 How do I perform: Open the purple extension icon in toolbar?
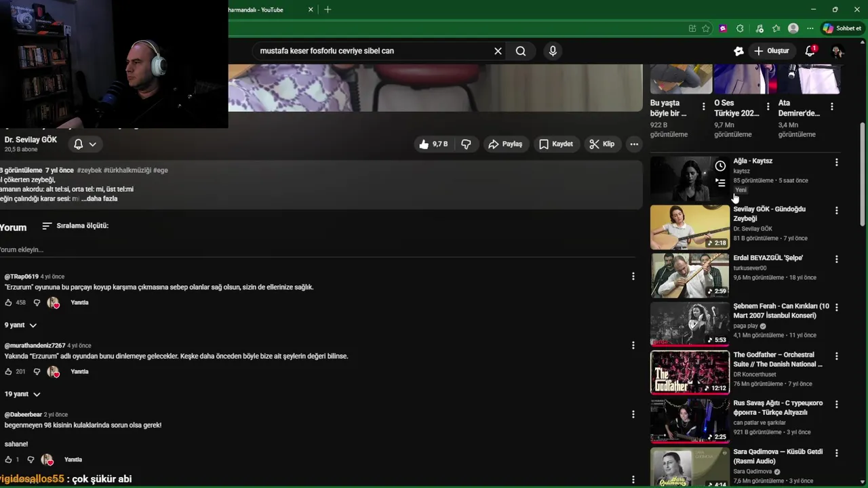(723, 28)
